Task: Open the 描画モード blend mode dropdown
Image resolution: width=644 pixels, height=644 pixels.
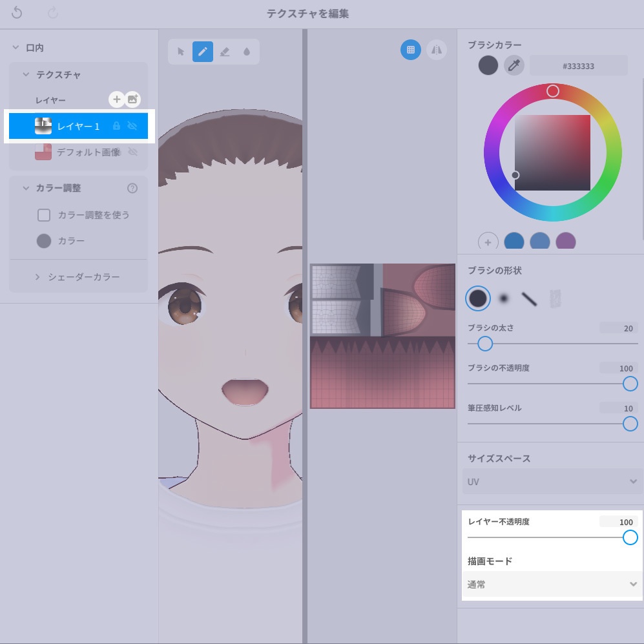Action: pyautogui.click(x=552, y=584)
